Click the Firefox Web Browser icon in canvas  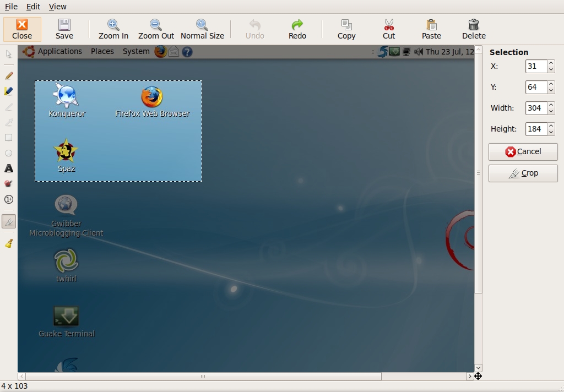(x=152, y=96)
